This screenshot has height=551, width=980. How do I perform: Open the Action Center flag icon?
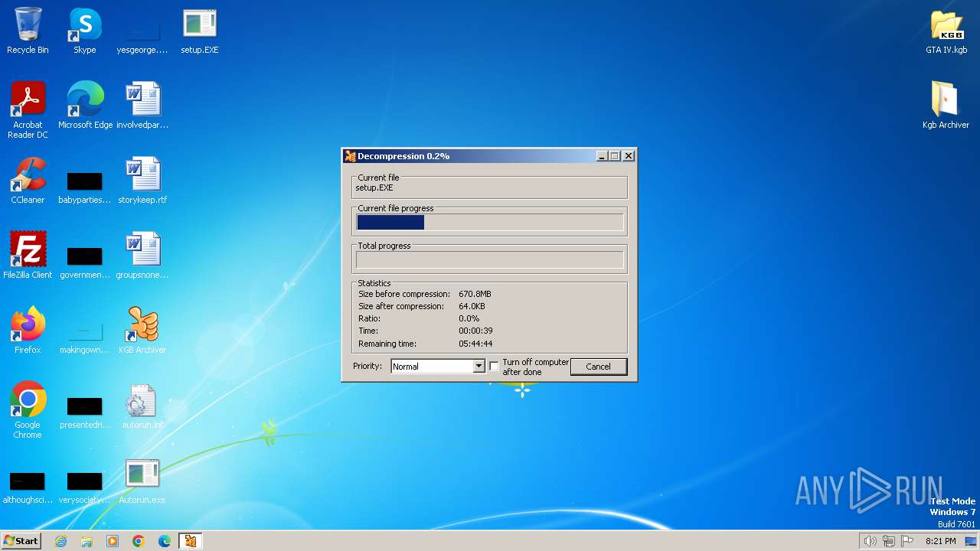click(908, 541)
